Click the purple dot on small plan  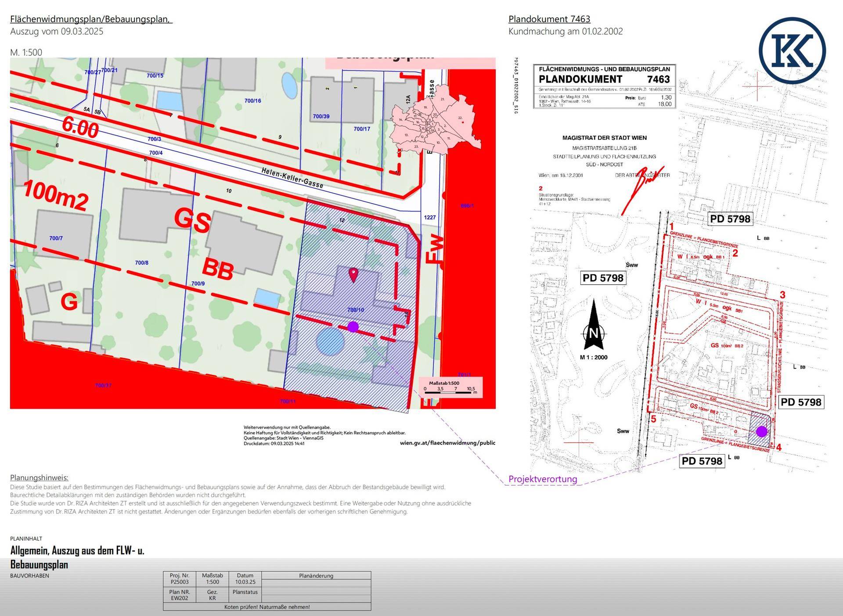pos(762,431)
